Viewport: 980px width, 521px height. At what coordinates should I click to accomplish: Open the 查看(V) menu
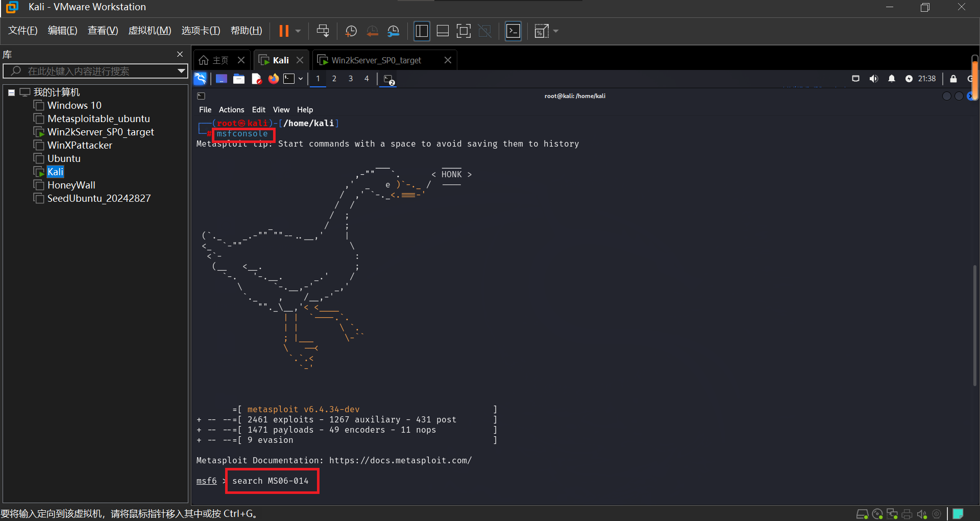click(x=103, y=31)
